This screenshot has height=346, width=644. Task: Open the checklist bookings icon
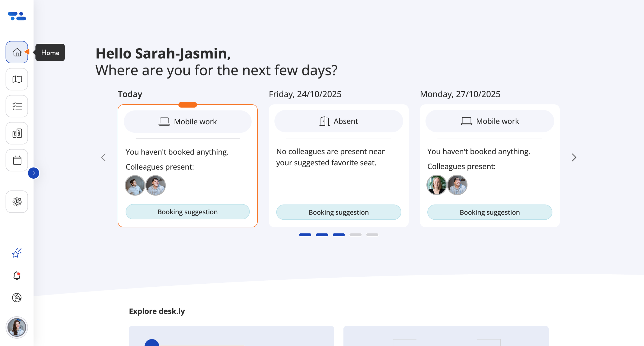[17, 106]
